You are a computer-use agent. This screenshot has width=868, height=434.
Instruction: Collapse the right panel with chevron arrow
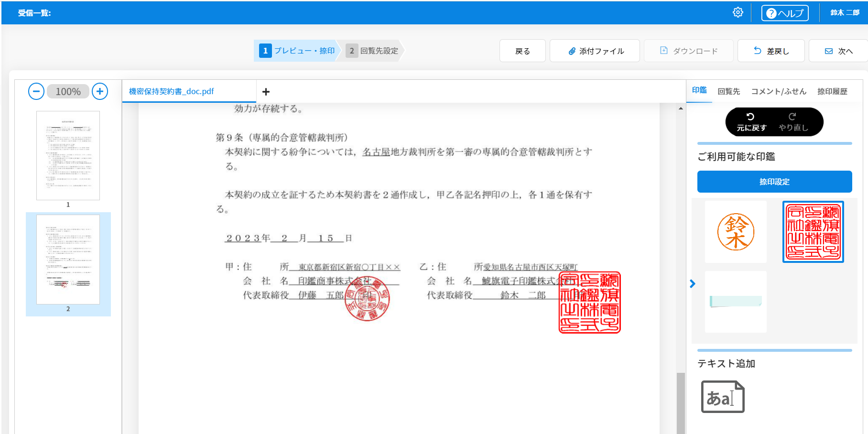coord(693,284)
